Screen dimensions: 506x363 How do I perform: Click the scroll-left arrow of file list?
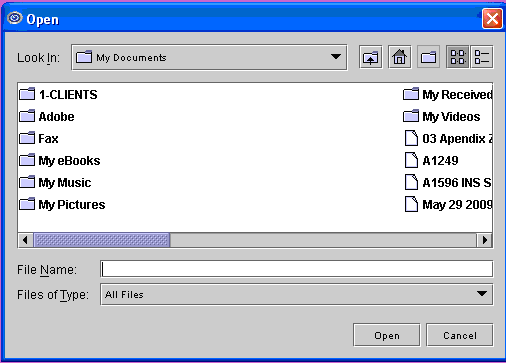pos(25,240)
